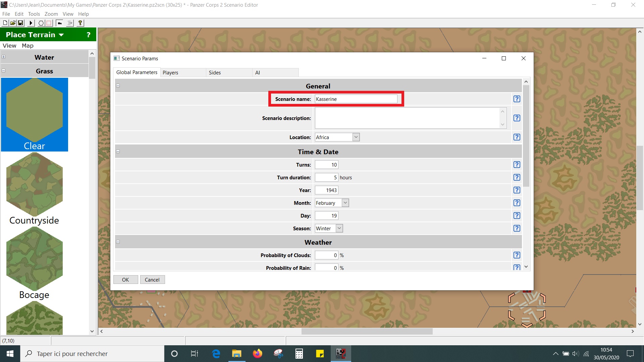Open help for Day field
The image size is (644, 362).
click(517, 216)
